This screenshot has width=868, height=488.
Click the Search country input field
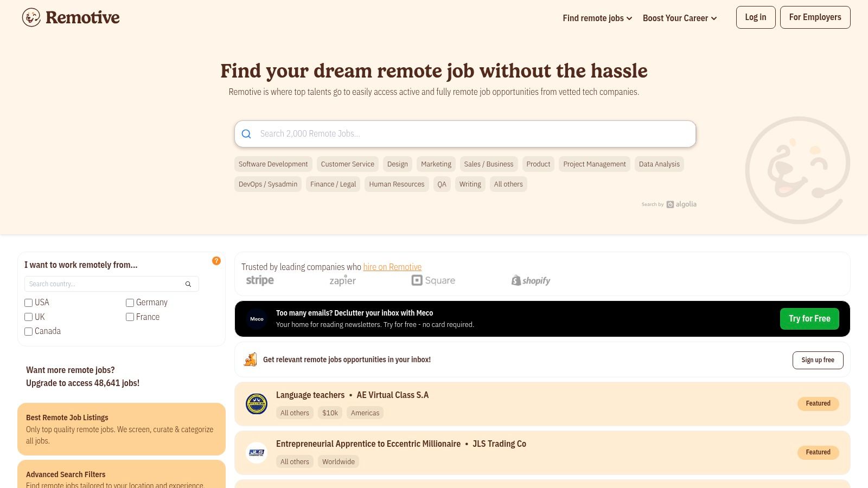pos(112,284)
